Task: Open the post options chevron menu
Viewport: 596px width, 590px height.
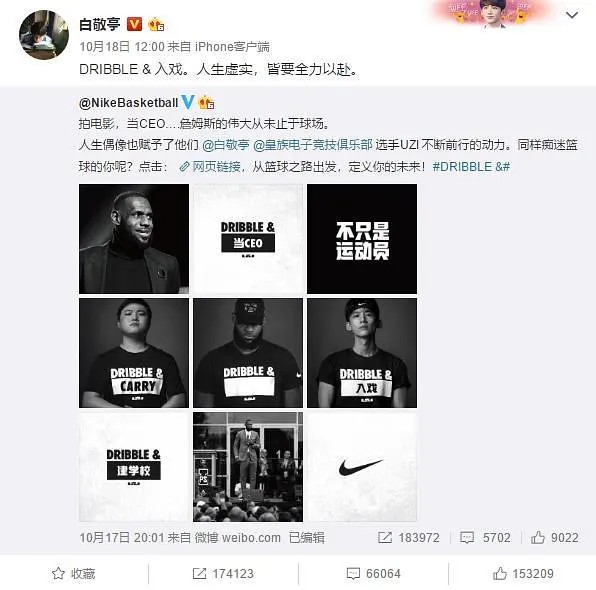Action: click(x=572, y=15)
